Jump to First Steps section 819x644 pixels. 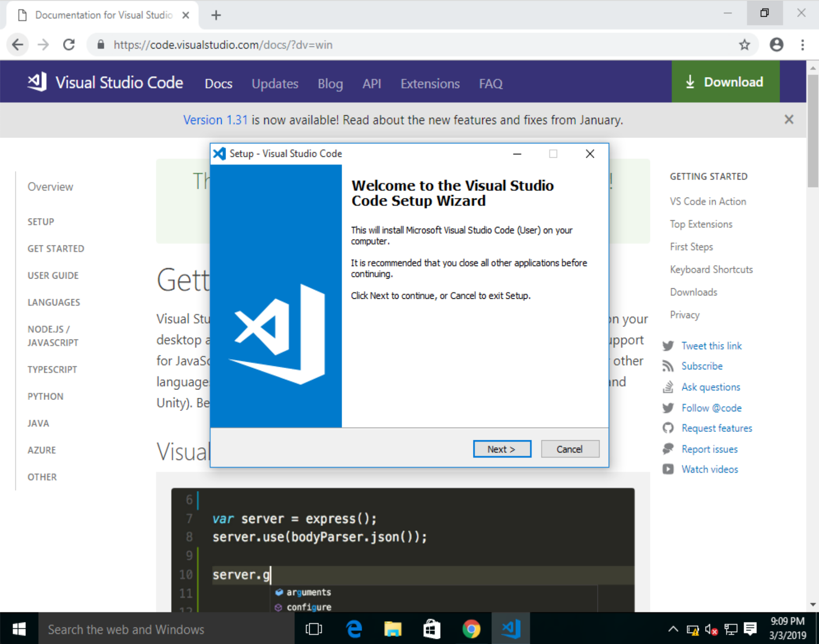click(691, 247)
